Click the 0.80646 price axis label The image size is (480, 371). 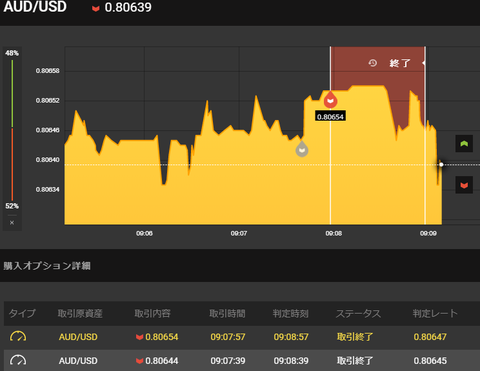(x=48, y=130)
